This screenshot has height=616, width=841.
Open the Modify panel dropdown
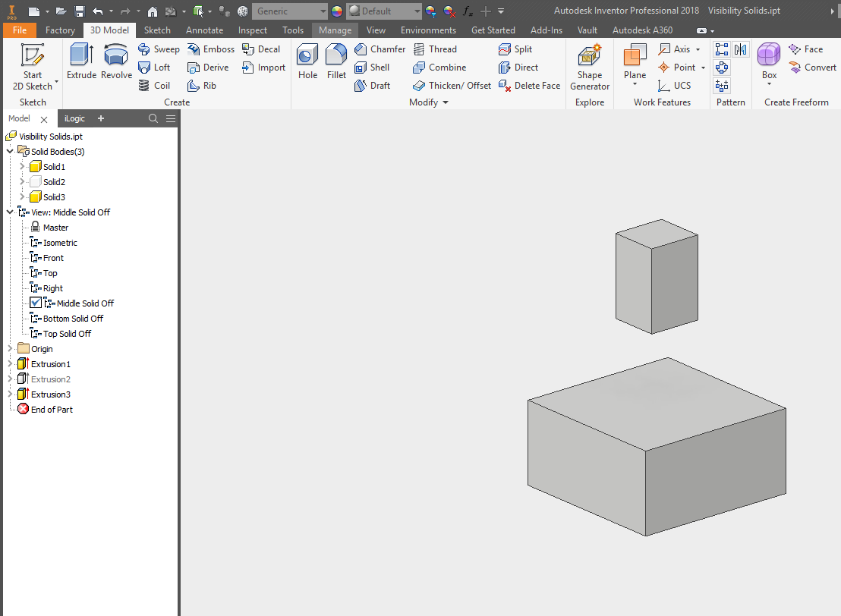pyautogui.click(x=446, y=102)
